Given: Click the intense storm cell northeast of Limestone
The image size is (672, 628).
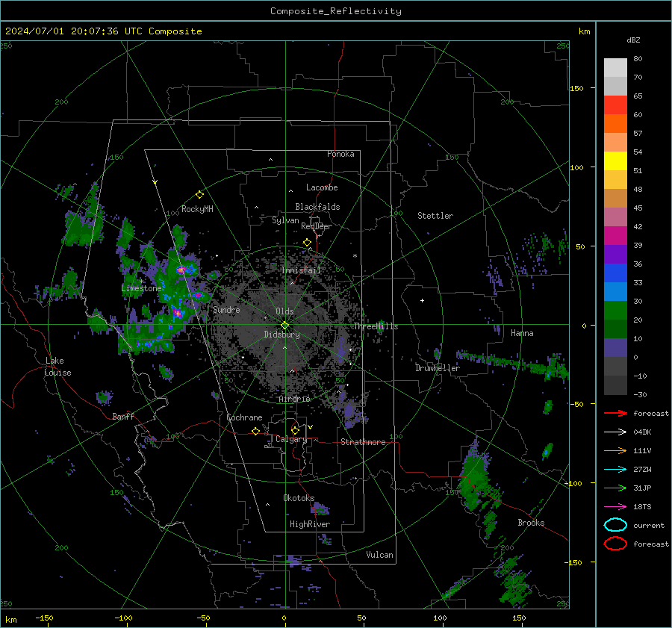Looking at the screenshot, I should pos(181,270).
